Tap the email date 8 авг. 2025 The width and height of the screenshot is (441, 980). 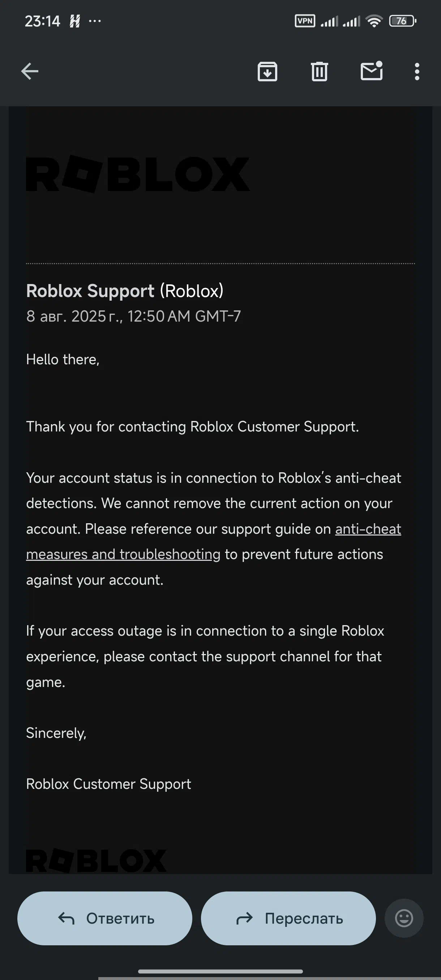coord(133,317)
